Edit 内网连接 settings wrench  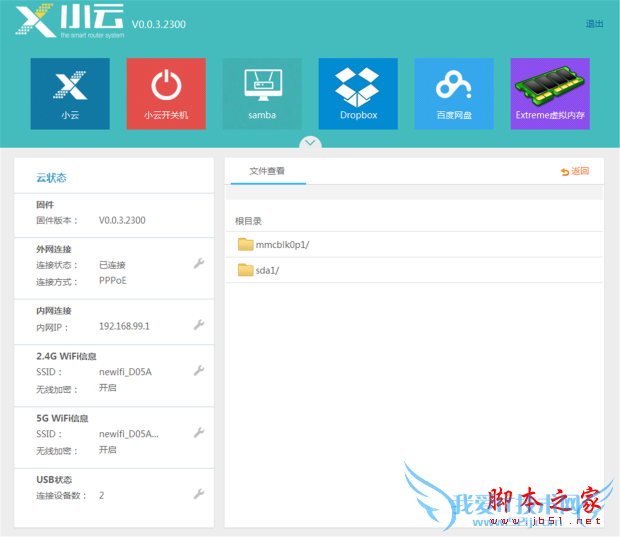tap(199, 325)
